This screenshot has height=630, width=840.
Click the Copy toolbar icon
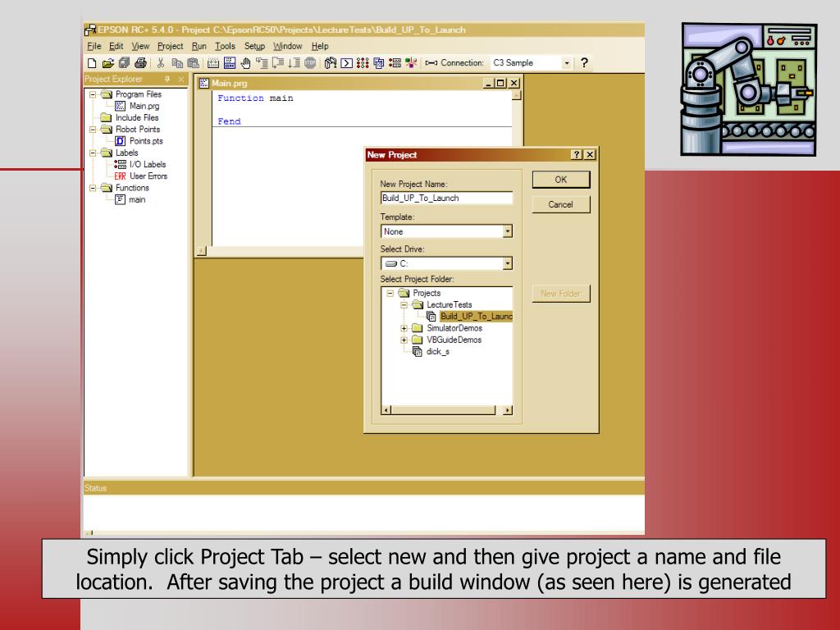pyautogui.click(x=177, y=63)
